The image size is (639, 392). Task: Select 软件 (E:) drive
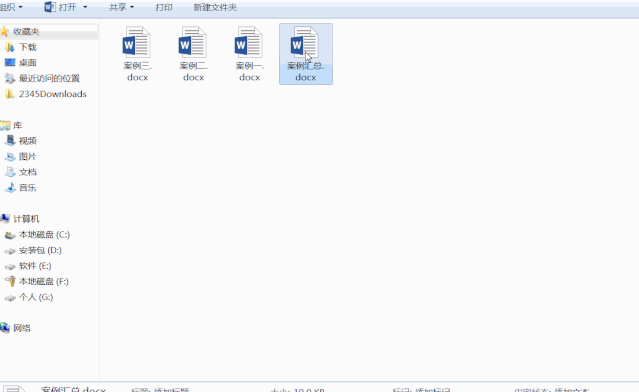28,266
